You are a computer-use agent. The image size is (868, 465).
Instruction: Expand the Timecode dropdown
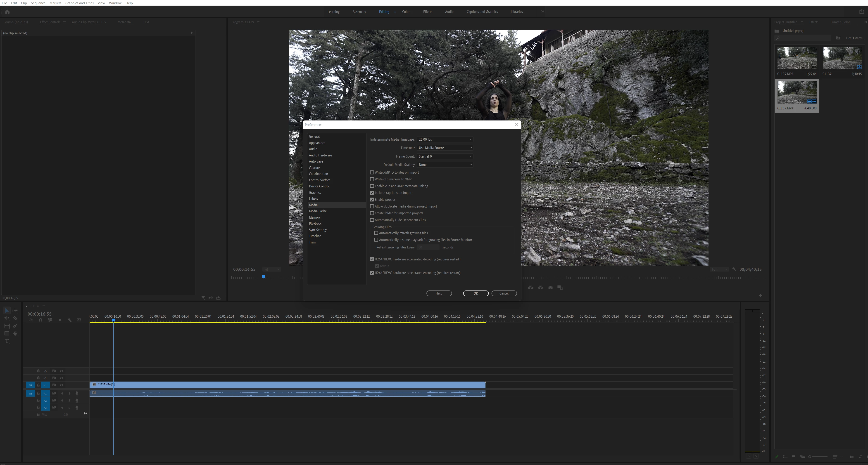pos(445,148)
